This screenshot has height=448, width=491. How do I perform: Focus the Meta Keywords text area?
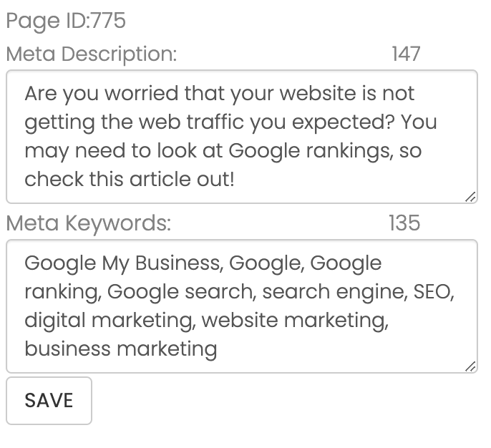(241, 306)
